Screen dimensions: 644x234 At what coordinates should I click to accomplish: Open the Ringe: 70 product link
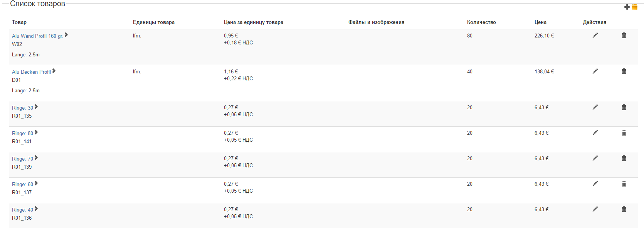pos(22,159)
